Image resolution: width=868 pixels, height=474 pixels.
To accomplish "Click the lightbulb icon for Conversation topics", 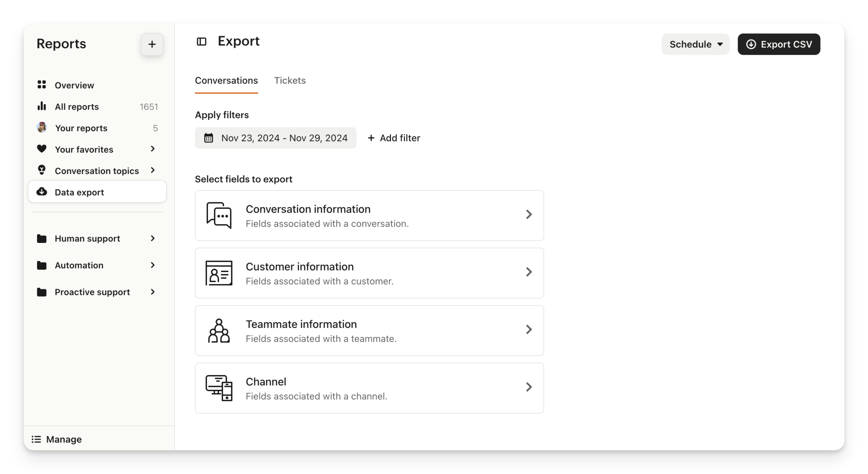I will click(x=42, y=170).
